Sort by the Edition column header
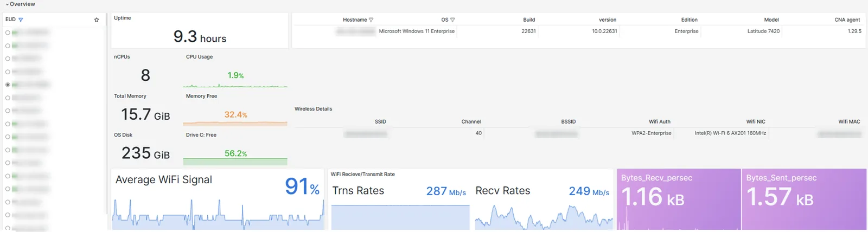 (x=690, y=20)
